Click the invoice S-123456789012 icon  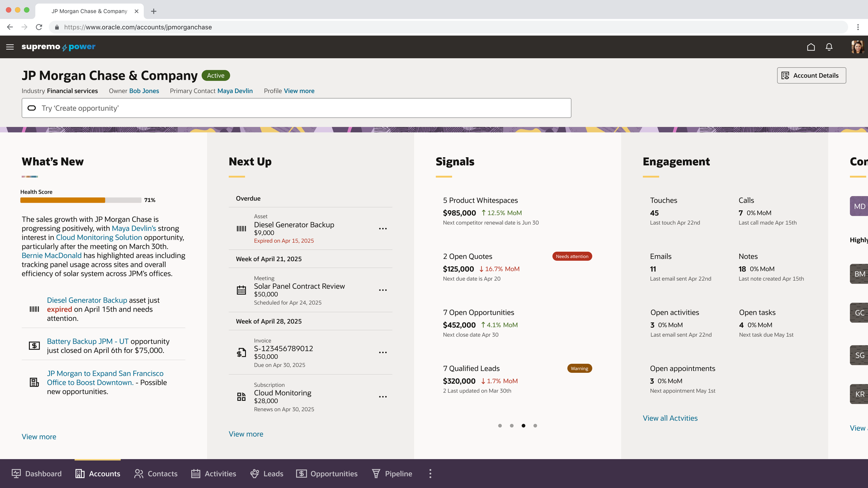tap(241, 353)
